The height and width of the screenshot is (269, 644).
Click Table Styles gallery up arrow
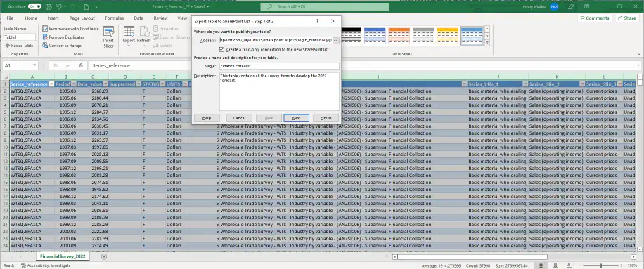tap(487, 29)
